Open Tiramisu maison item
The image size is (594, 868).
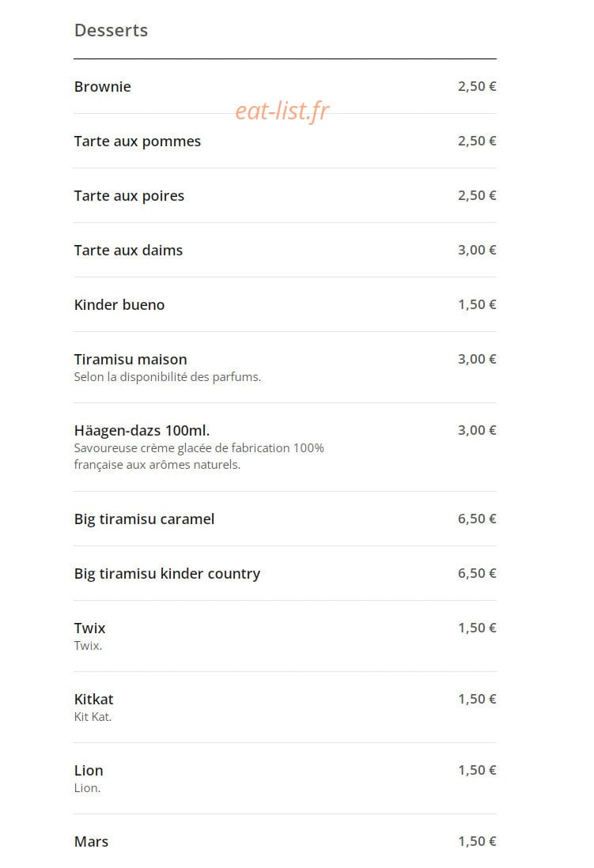285,368
